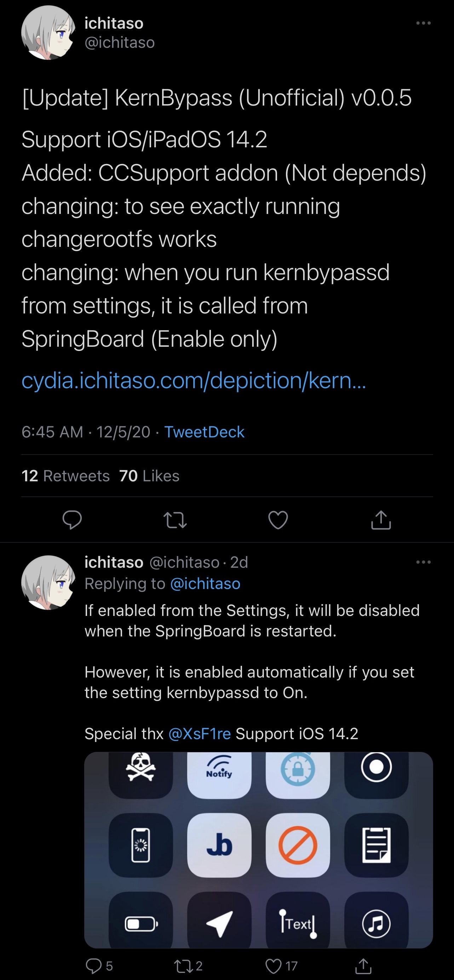Tap the ichitaso display name in reply

click(x=114, y=562)
